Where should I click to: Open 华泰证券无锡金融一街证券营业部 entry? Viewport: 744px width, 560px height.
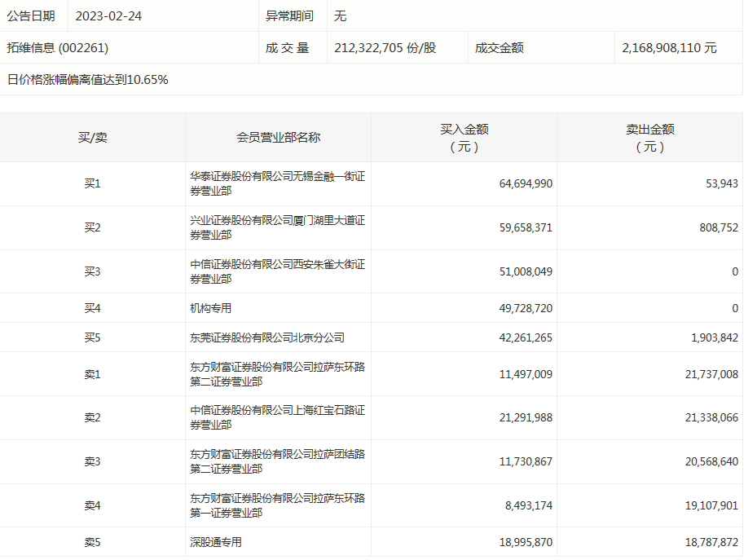[277, 183]
